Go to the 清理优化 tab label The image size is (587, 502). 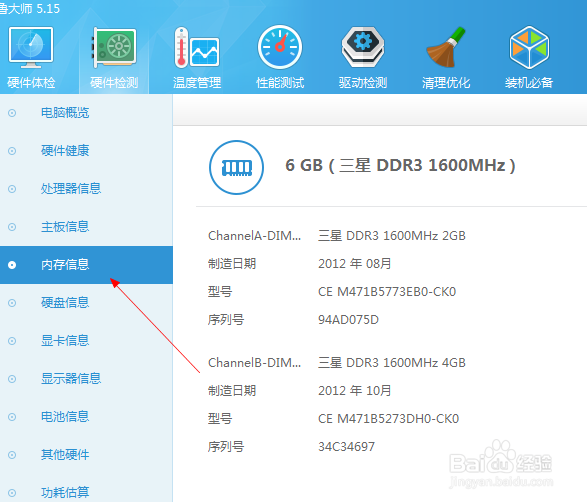coord(446,82)
